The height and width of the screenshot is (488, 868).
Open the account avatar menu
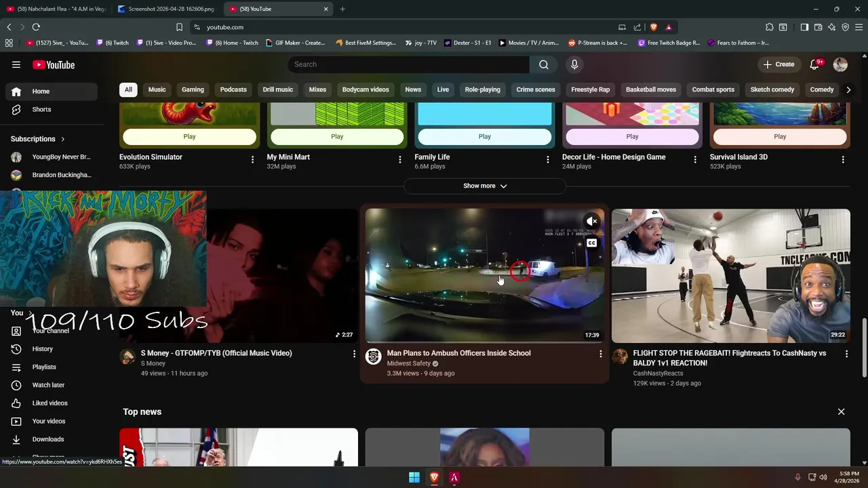(x=840, y=64)
